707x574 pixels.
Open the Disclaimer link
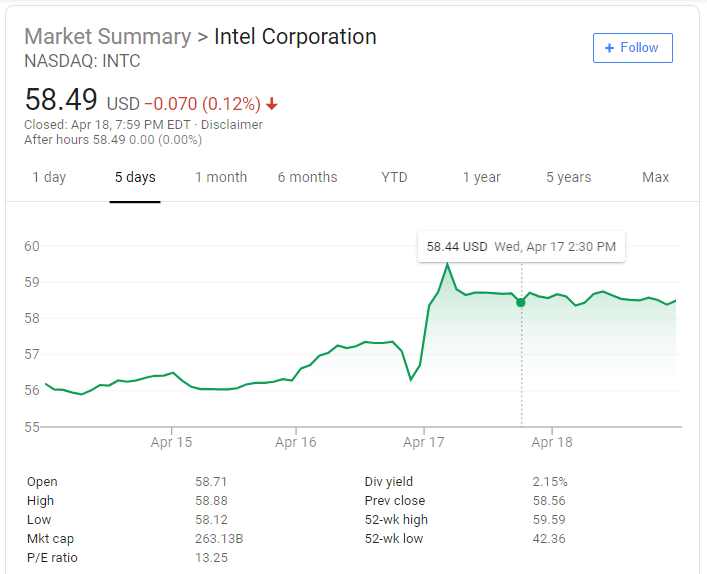click(232, 125)
